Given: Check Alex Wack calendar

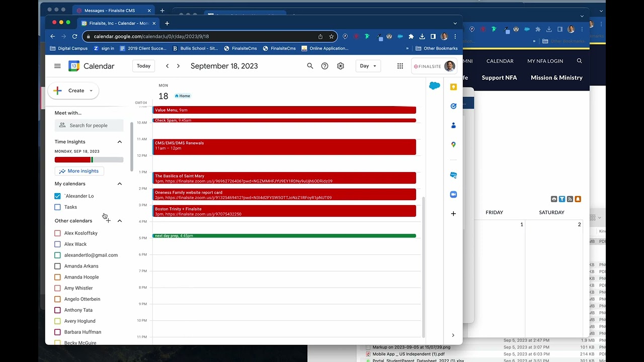Looking at the screenshot, I should click(x=57, y=244).
